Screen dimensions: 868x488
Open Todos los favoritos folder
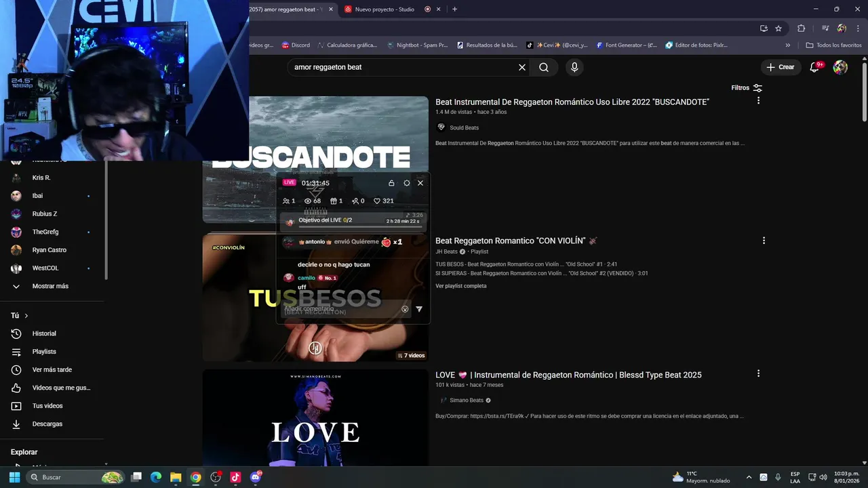[833, 45]
